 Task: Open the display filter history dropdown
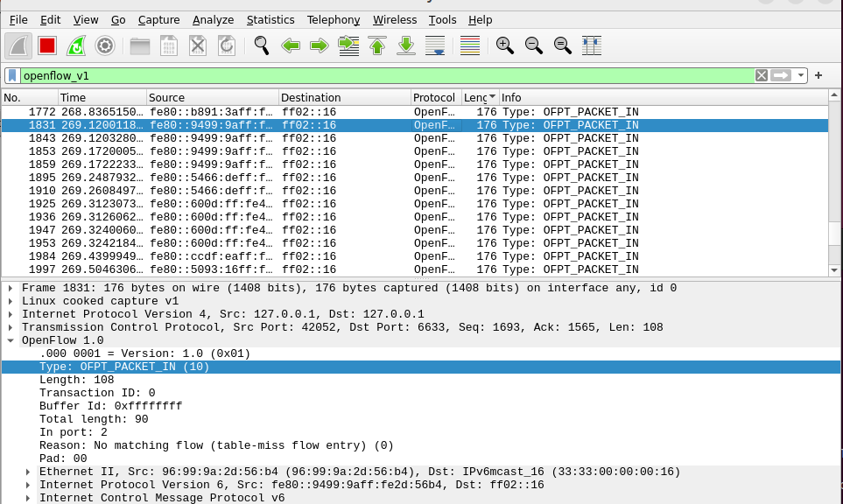pyautogui.click(x=801, y=76)
